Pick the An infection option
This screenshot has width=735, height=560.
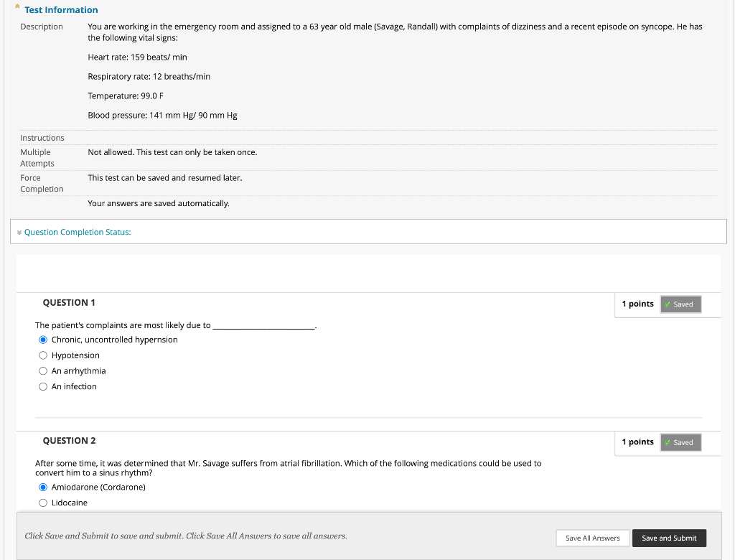coord(43,387)
